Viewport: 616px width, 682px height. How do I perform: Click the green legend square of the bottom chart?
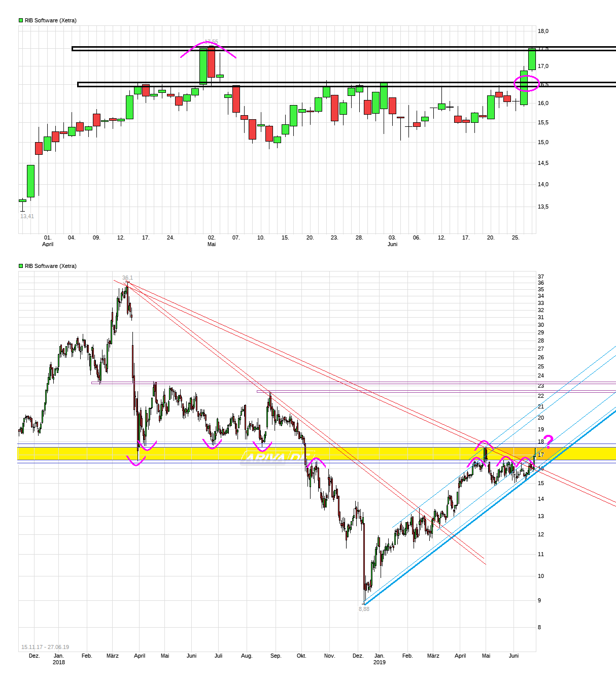coord(21,266)
